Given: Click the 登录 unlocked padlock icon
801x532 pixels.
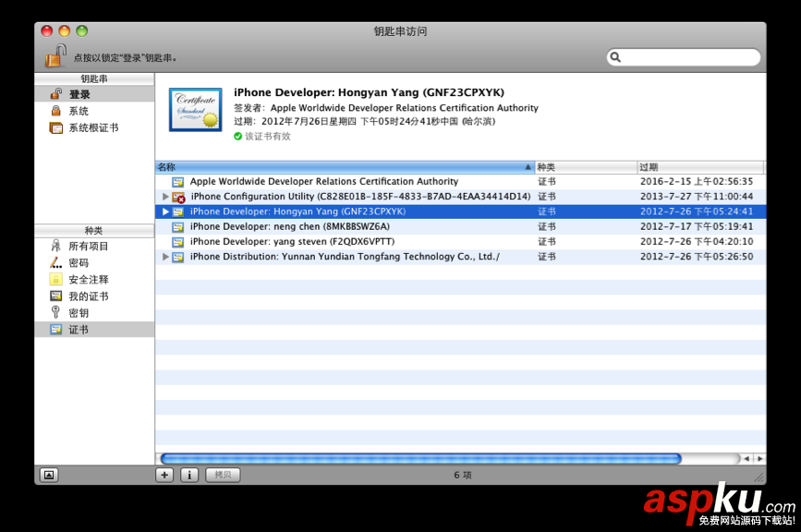Looking at the screenshot, I should (x=56, y=94).
